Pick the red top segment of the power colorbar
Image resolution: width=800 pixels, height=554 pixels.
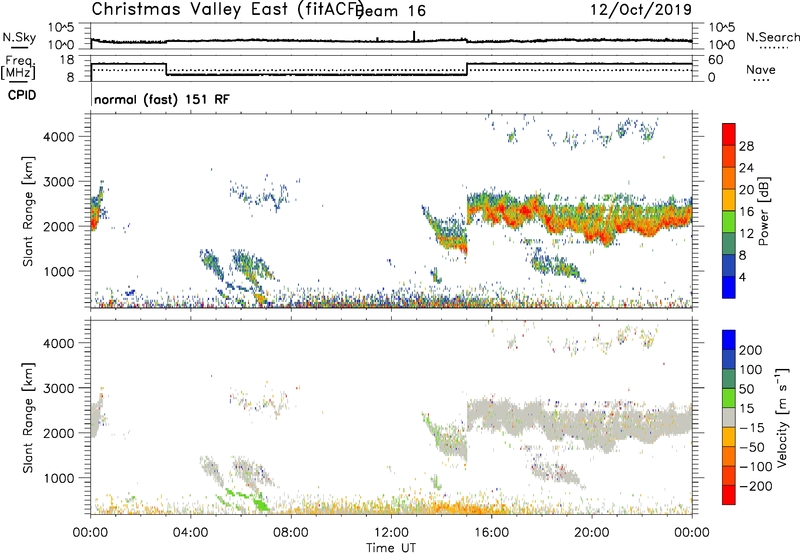click(729, 135)
